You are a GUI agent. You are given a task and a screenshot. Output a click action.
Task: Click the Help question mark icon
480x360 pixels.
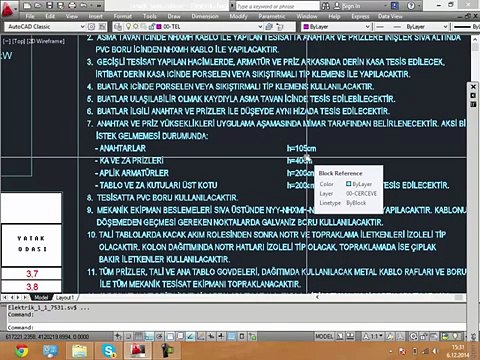point(411,6)
